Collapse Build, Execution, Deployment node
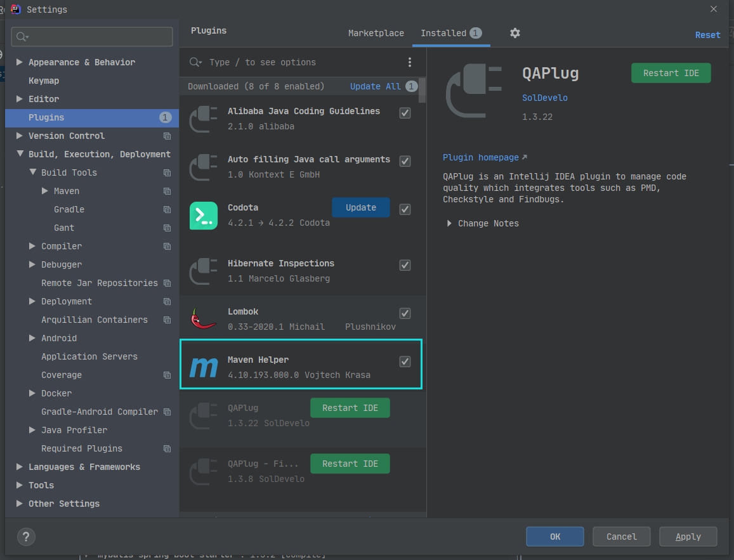The width and height of the screenshot is (734, 560). (x=20, y=153)
